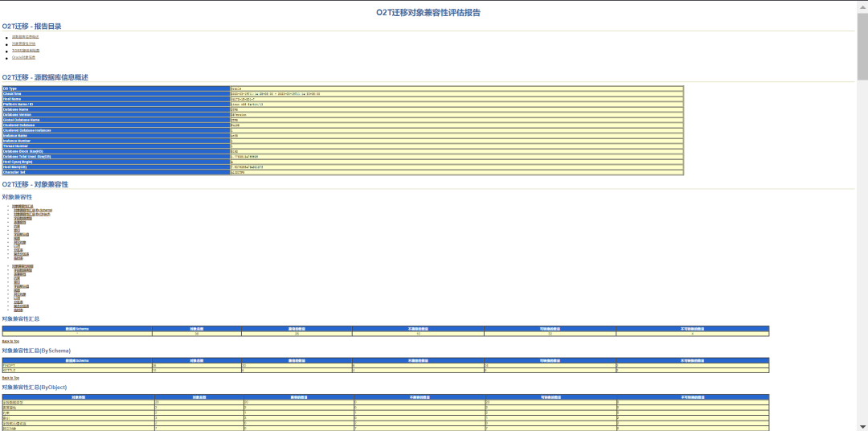Open the Oracle对象信息 link in the report contents

click(x=24, y=58)
